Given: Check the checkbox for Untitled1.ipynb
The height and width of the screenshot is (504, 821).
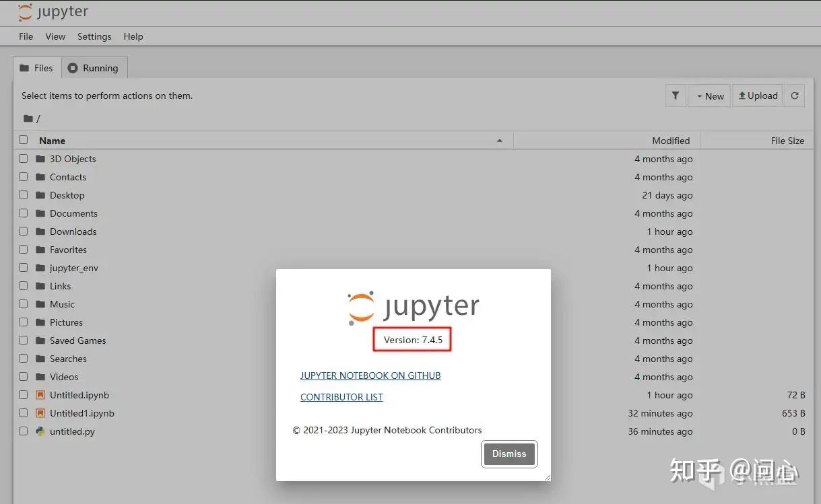Looking at the screenshot, I should tap(23, 413).
